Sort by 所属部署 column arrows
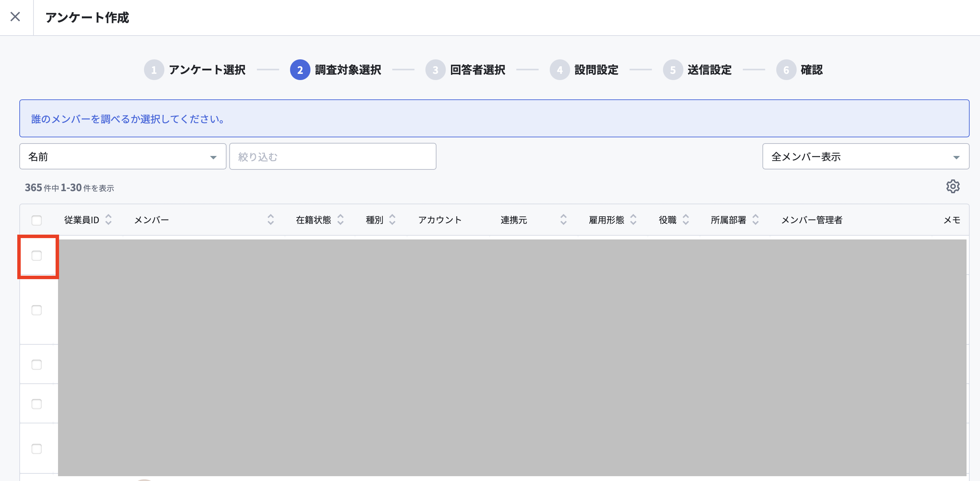980x481 pixels. coord(756,219)
